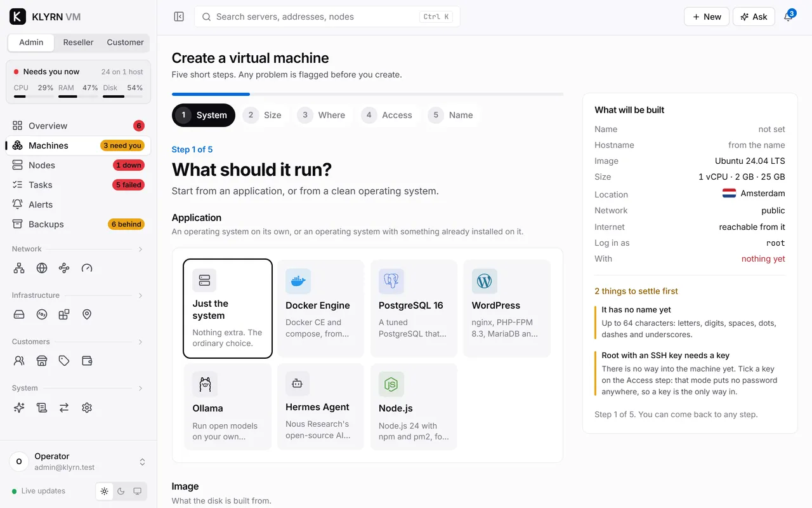Expand the Infrastructure section chevron
This screenshot has width=812, height=508.
tap(140, 295)
